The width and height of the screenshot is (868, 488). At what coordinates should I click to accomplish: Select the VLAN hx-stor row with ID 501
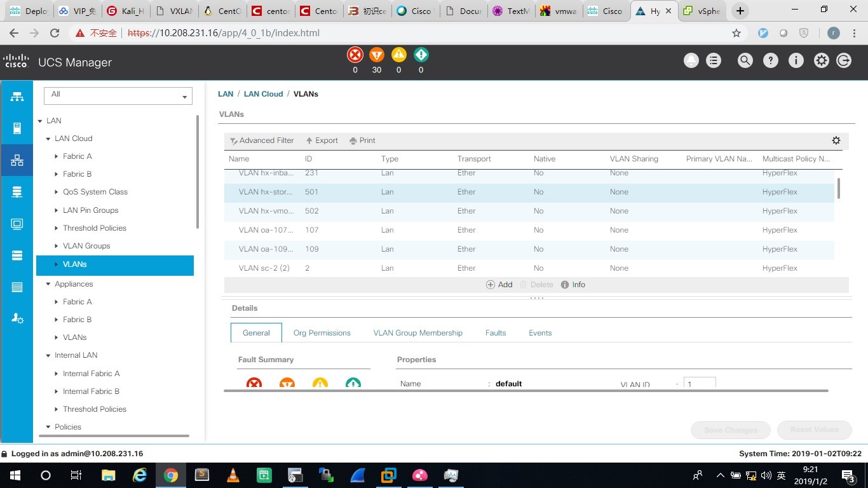(529, 192)
